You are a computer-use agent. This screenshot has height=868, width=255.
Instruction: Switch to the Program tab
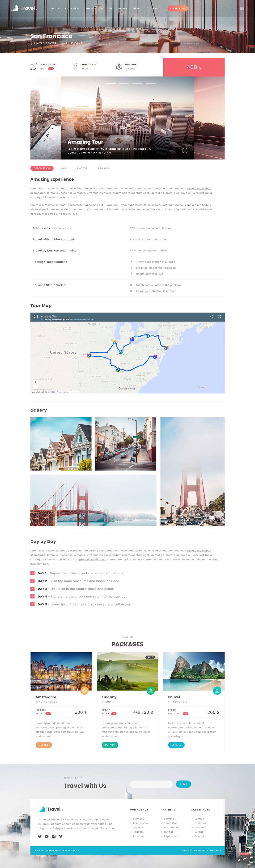pos(104,168)
